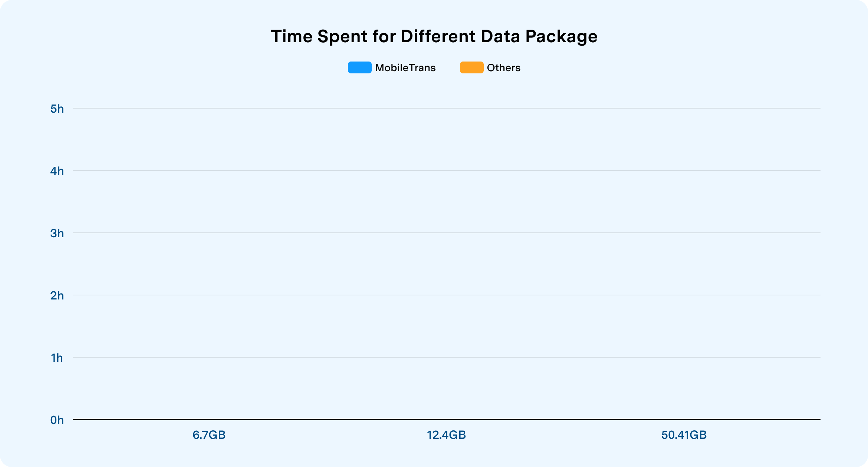Viewport: 868px width, 467px height.
Task: Click the 12.4GB category label
Action: pyautogui.click(x=446, y=435)
